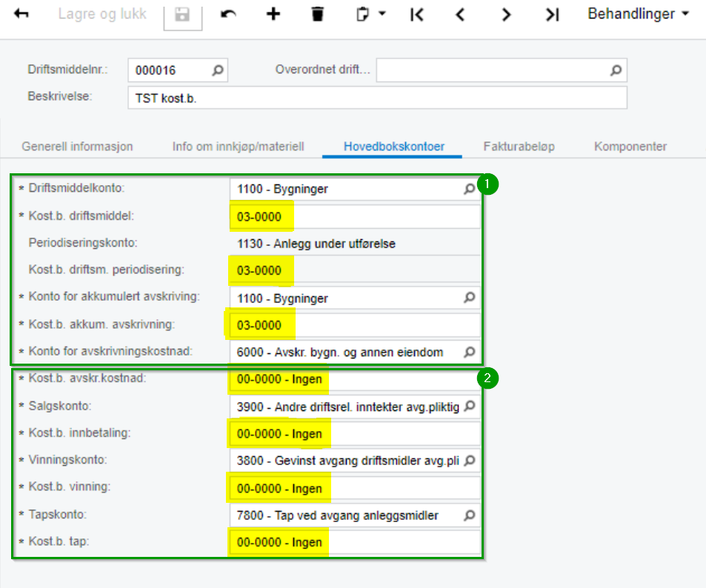Click the Driftsmiddelkonto field 1100 - Bygninger

click(355, 189)
